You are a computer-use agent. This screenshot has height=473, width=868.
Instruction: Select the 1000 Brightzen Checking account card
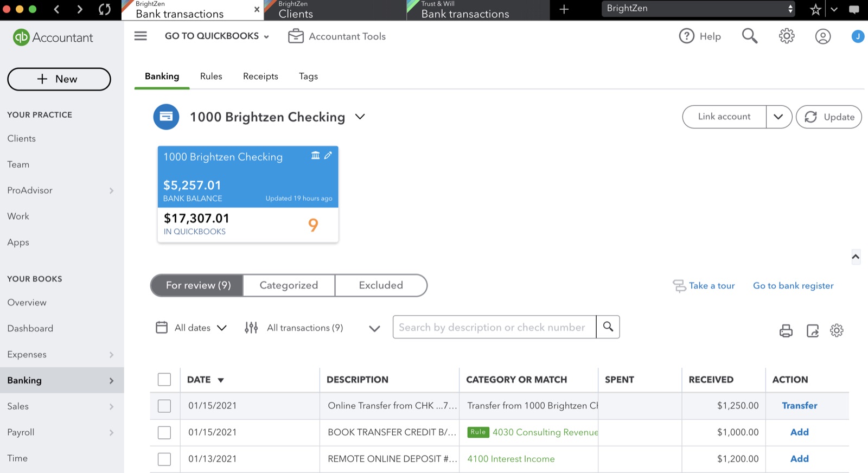(248, 194)
